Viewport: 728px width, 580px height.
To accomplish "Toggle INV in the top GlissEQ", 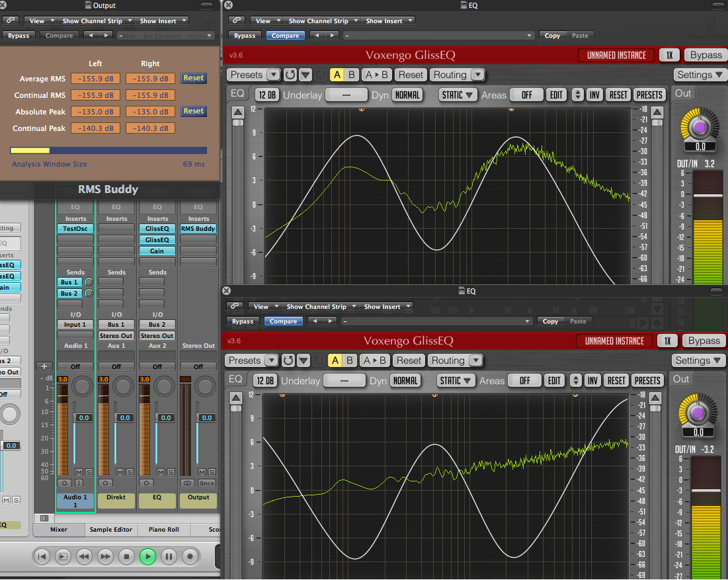I will (594, 95).
